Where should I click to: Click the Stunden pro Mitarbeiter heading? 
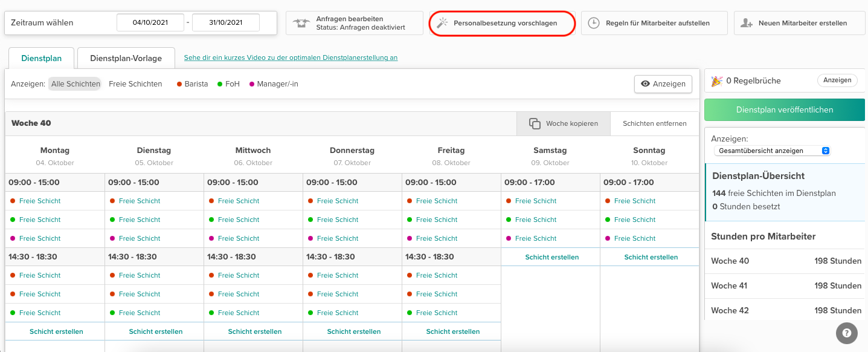[764, 236]
